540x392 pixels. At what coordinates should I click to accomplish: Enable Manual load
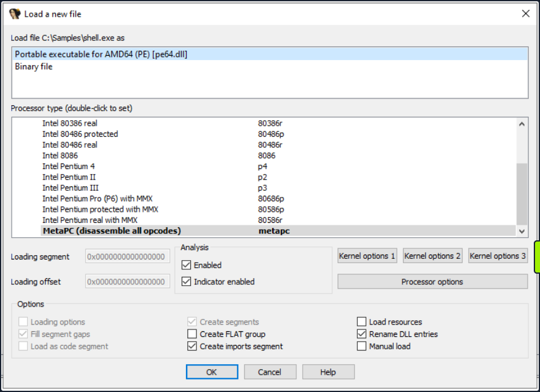361,346
